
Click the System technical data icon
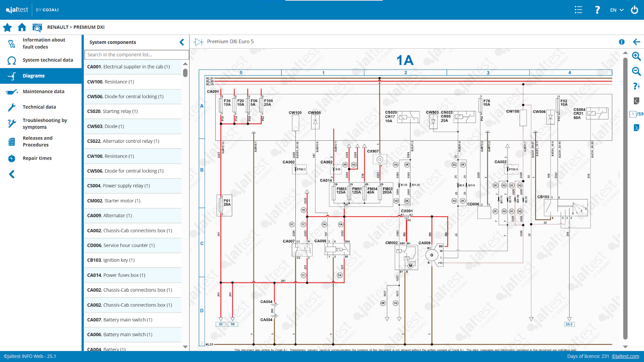[12, 60]
